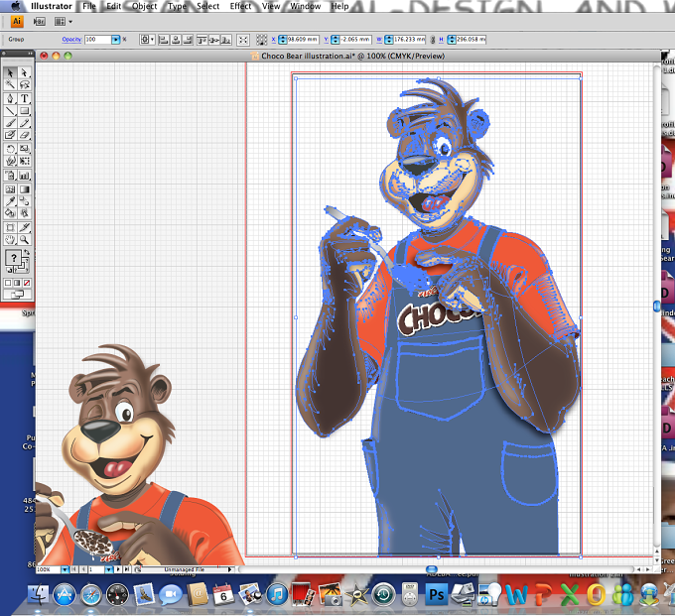Select the Mesh tool
This screenshot has height=616, width=675.
tap(10, 189)
